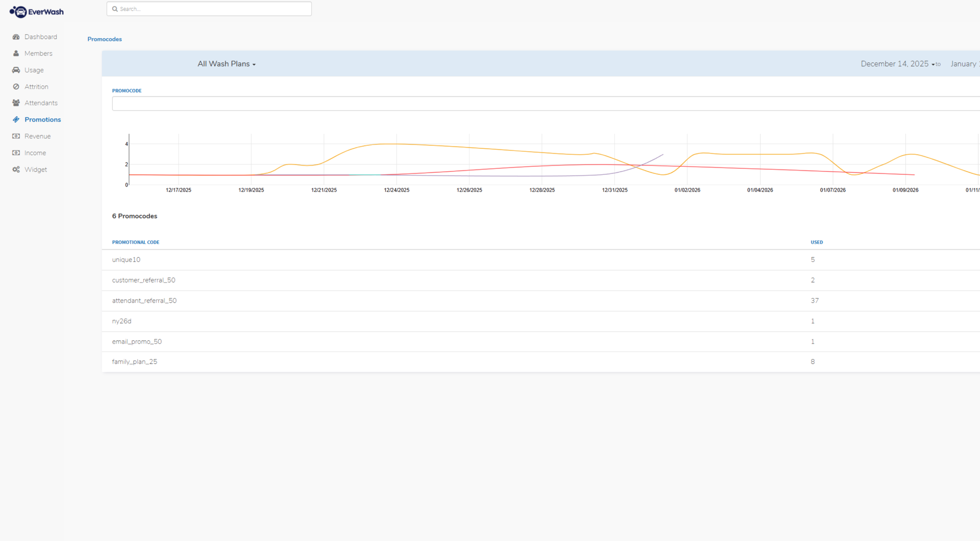Image resolution: width=980 pixels, height=541 pixels.
Task: Open the Dashboard gauge icon
Action: coord(16,37)
